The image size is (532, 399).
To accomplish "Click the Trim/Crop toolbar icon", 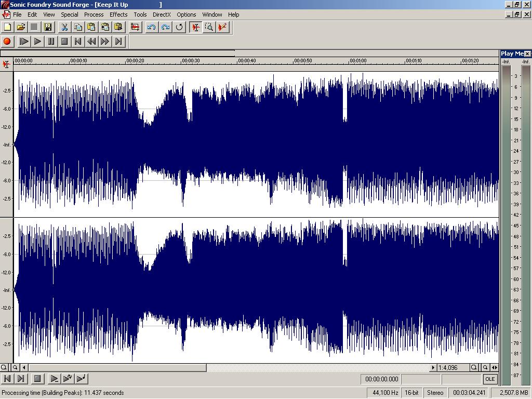I will point(135,27).
